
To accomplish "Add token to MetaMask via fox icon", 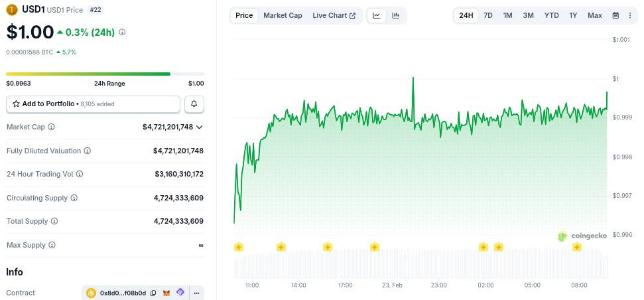I will click(166, 293).
